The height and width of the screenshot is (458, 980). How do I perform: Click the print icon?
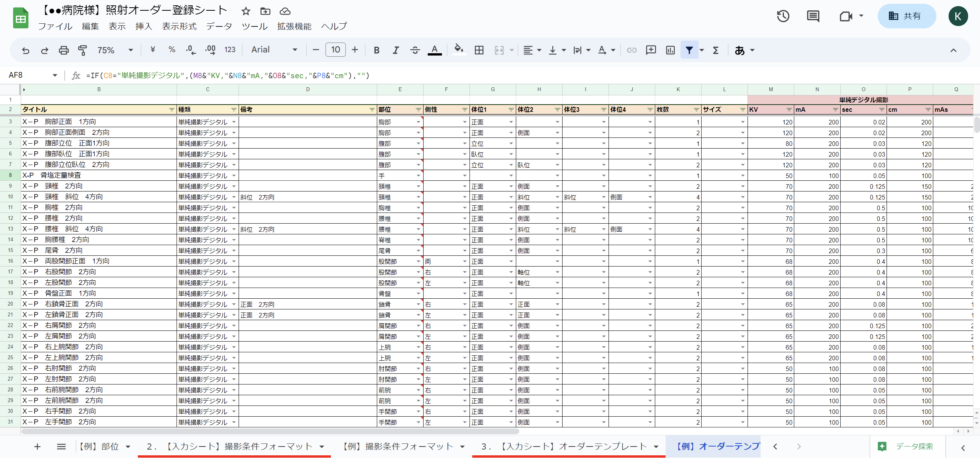click(64, 50)
